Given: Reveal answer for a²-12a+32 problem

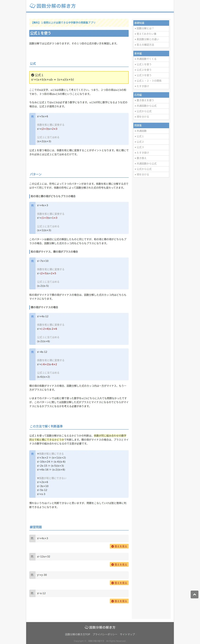Looking at the screenshot, I should 119,565.
